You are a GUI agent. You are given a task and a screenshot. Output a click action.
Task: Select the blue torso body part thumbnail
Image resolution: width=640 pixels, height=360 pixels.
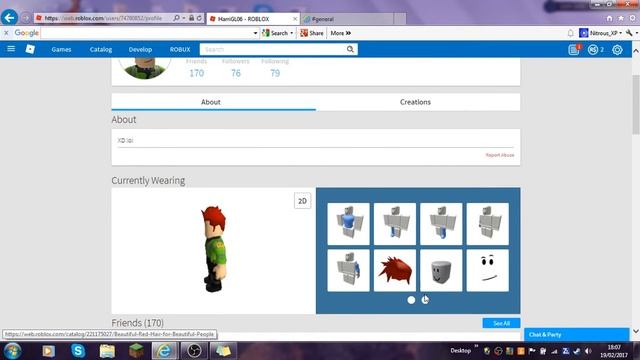click(348, 224)
